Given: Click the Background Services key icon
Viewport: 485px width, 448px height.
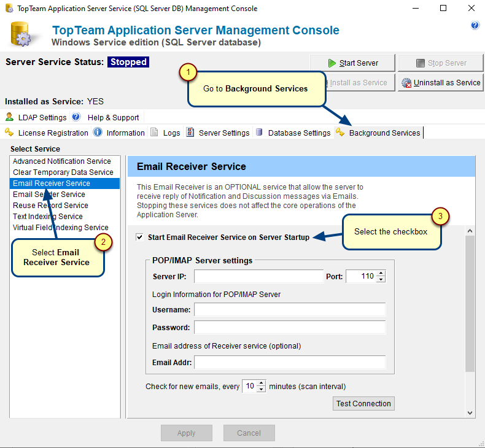Looking at the screenshot, I should [x=340, y=132].
